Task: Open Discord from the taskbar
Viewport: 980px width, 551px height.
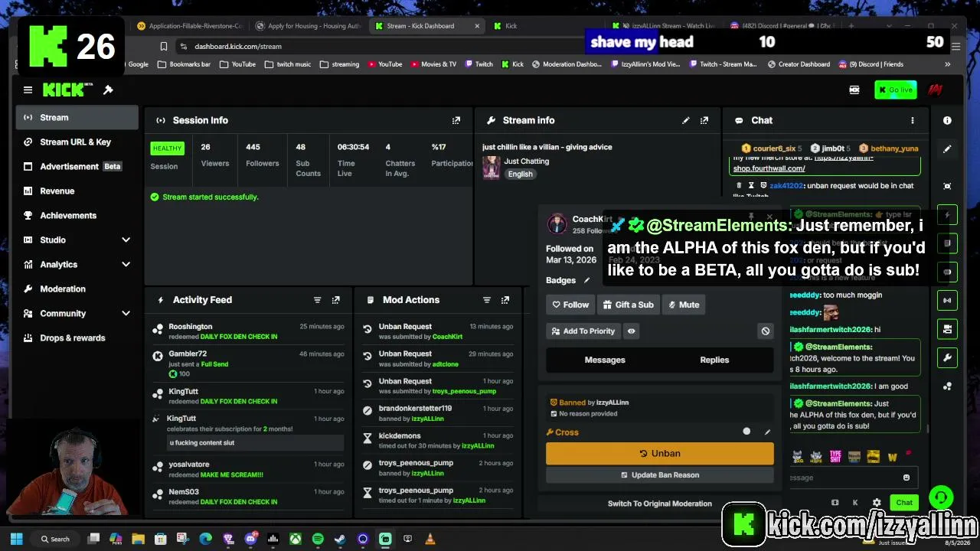Action: pyautogui.click(x=250, y=539)
